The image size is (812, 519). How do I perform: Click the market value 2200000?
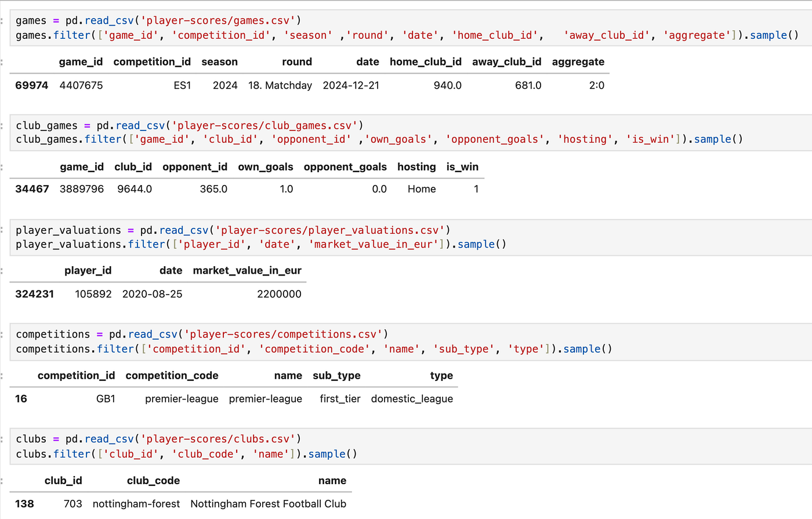click(x=279, y=294)
